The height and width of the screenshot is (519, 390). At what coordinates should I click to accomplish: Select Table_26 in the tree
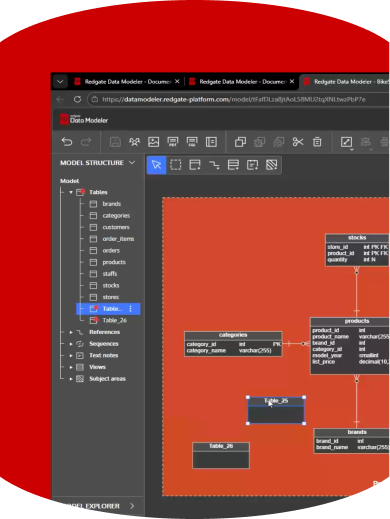click(x=114, y=321)
